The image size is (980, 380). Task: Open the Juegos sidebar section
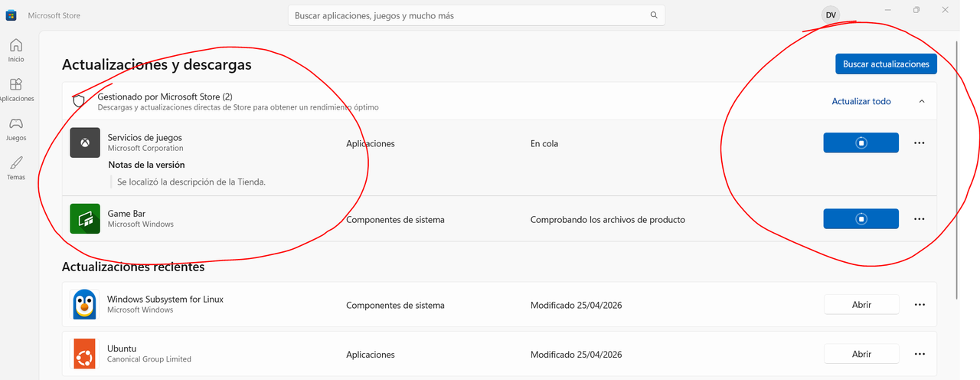(x=16, y=129)
